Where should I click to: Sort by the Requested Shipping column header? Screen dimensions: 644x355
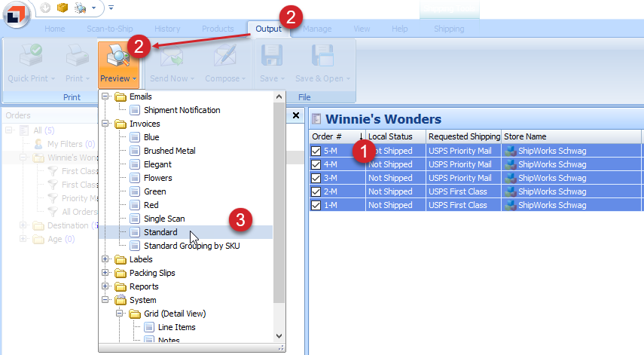[464, 136]
